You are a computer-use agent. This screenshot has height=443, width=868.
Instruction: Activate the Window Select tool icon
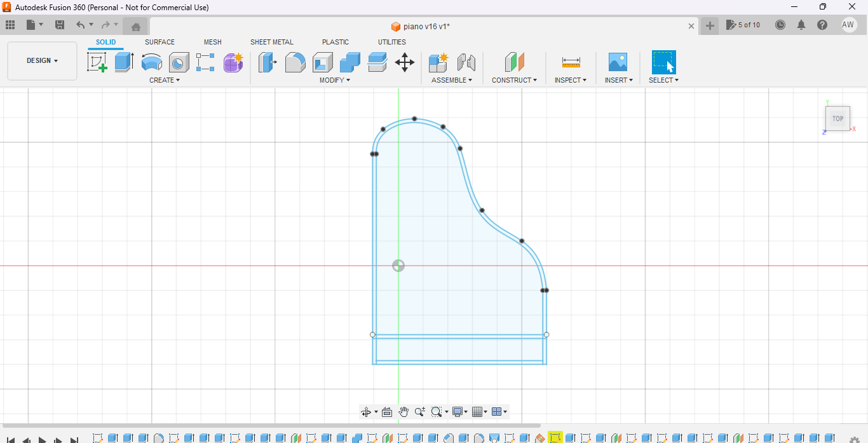[664, 62]
